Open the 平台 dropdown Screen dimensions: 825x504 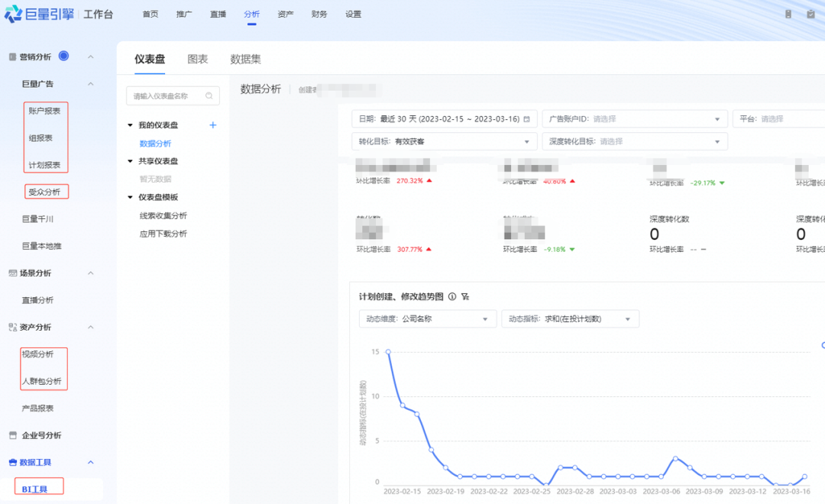tap(778, 119)
